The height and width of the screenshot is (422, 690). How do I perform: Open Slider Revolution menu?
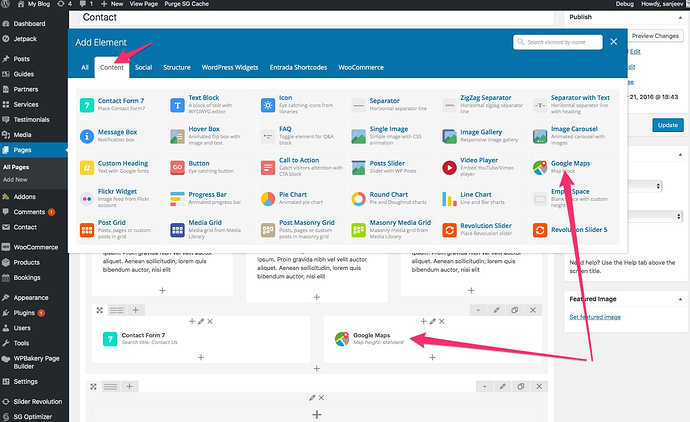[37, 401]
